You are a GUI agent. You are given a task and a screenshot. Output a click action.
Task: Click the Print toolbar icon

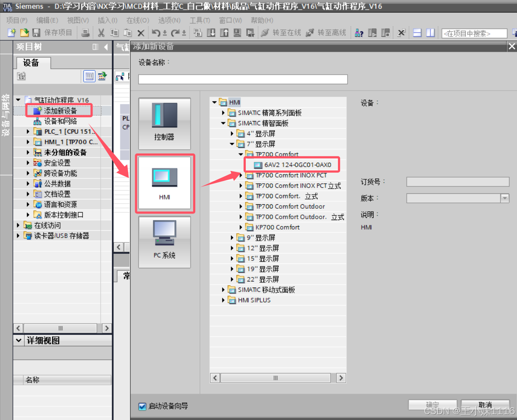[x=86, y=32]
